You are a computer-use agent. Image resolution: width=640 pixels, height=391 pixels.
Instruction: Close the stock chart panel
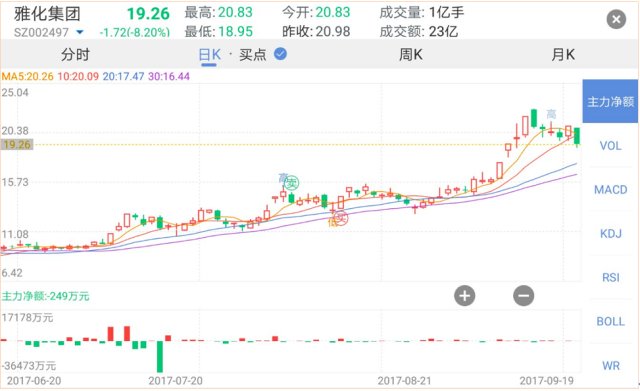pos(616,19)
